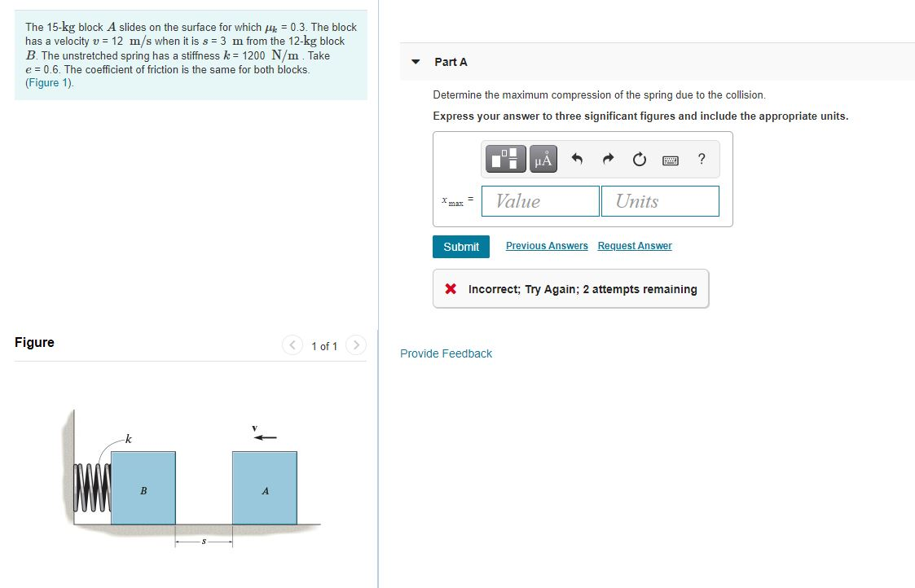Image resolution: width=915 pixels, height=588 pixels.
Task: Open Provide Feedback
Action: (446, 353)
